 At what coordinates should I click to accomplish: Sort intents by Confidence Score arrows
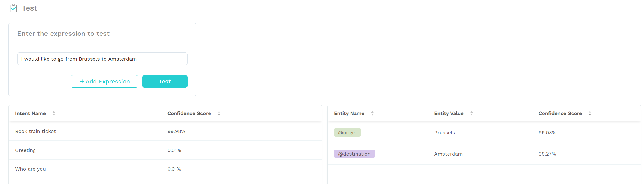(x=219, y=113)
